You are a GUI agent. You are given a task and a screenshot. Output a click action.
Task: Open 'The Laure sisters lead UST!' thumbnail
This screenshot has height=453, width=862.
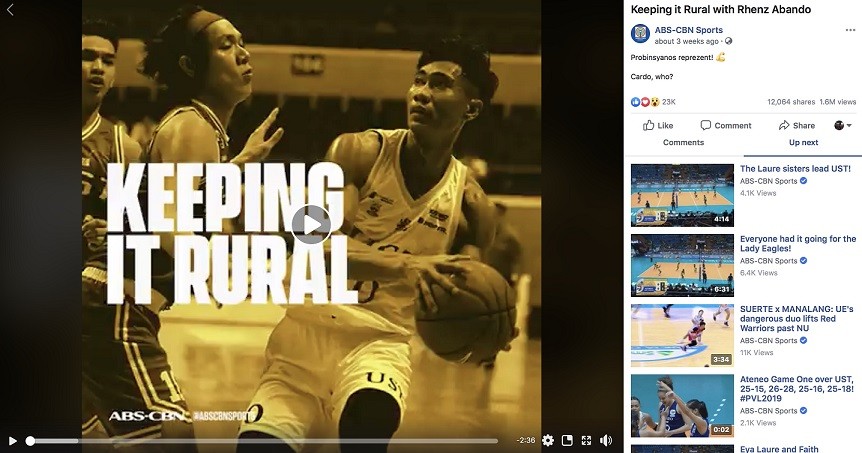[682, 195]
